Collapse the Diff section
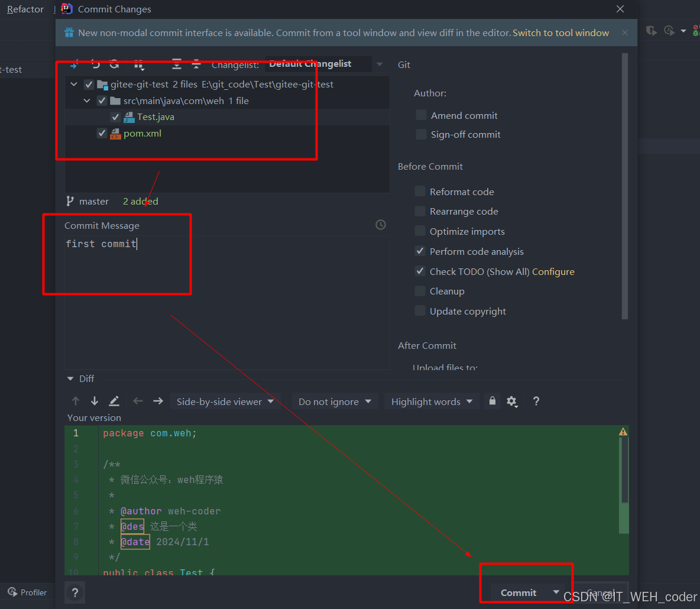 70,378
